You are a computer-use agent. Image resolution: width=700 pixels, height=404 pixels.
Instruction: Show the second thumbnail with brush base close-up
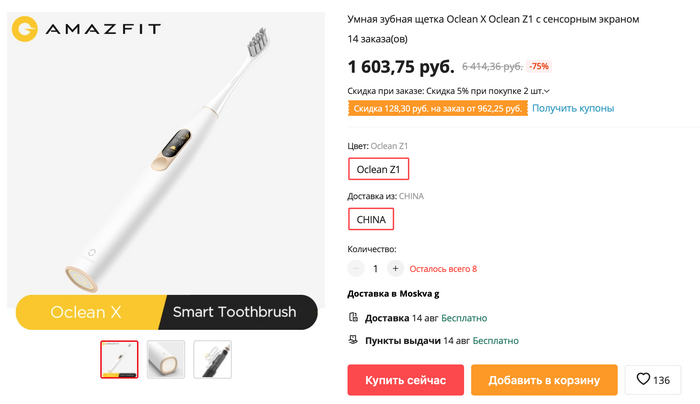pos(166,359)
